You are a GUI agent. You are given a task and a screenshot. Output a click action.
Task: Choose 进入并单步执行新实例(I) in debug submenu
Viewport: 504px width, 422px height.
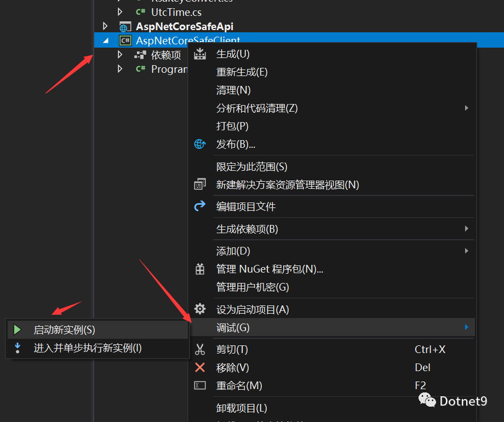pyautogui.click(x=88, y=348)
